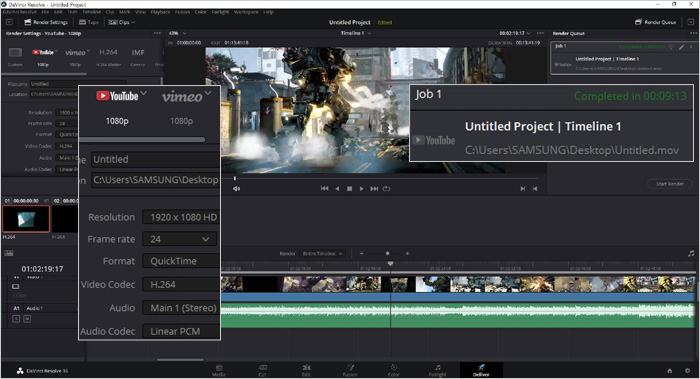This screenshot has height=379, width=700.
Task: Play the timeline in reverse
Action: pyautogui.click(x=338, y=189)
